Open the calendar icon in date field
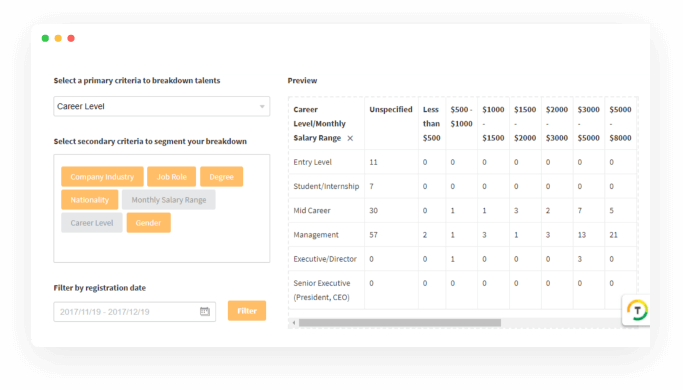The width and height of the screenshot is (683, 390). click(205, 312)
